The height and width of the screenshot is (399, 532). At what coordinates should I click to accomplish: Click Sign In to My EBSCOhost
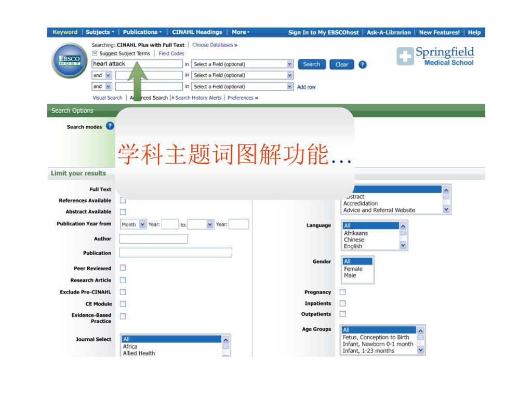[x=323, y=33]
